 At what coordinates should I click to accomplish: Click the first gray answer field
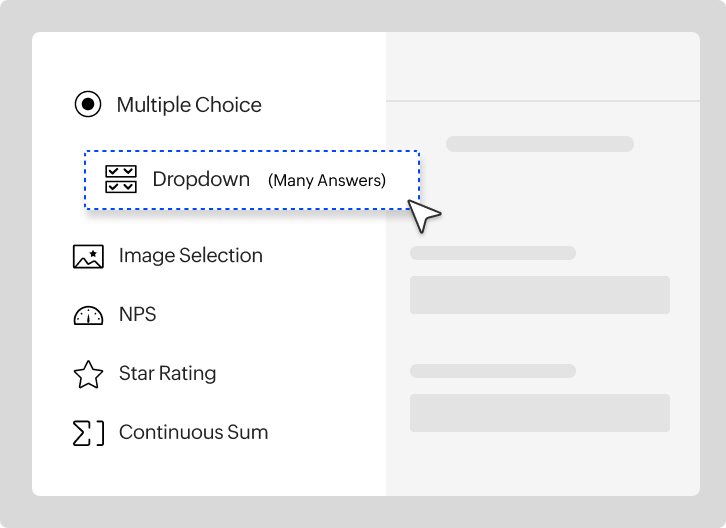tap(539, 295)
